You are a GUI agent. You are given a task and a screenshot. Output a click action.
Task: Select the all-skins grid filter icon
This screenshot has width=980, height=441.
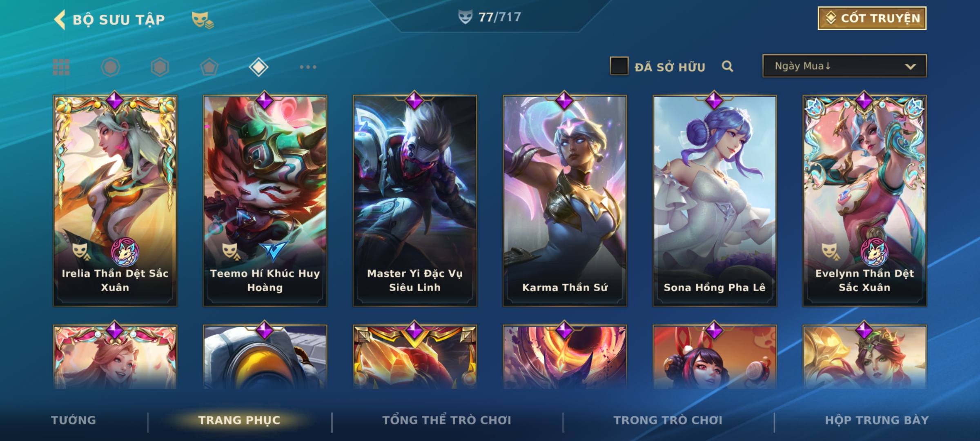(61, 67)
